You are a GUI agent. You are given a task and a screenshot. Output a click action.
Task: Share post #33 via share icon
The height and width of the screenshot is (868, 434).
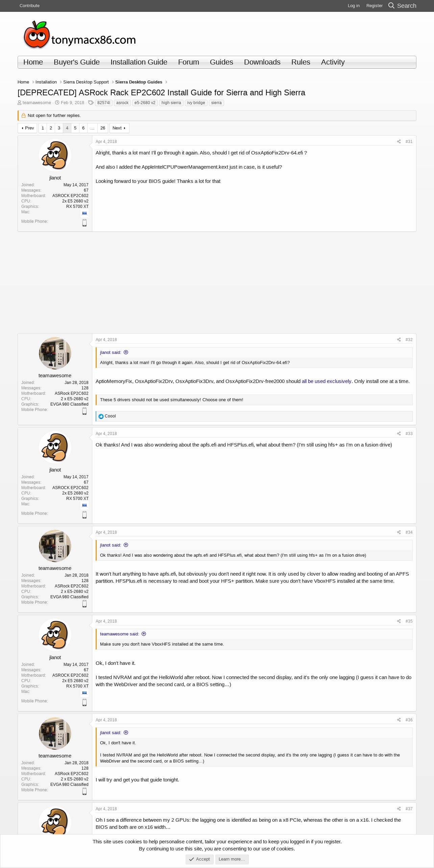pos(399,434)
